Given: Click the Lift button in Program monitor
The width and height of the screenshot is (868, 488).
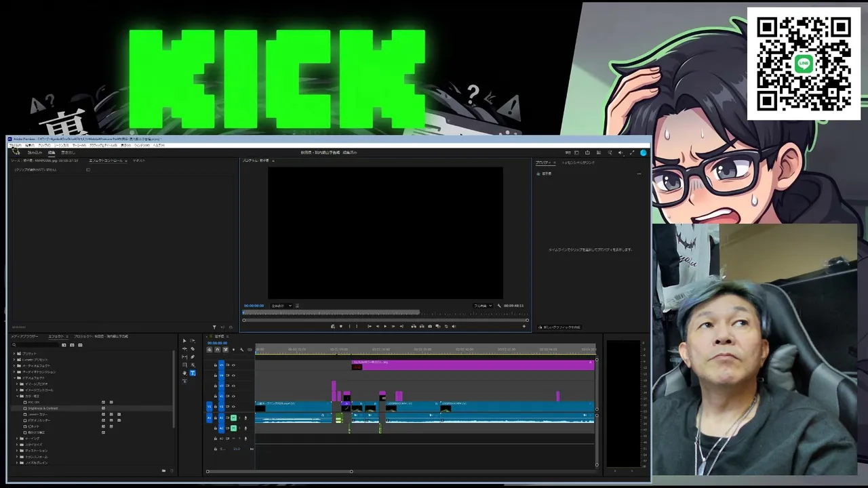Looking at the screenshot, I should click(x=414, y=327).
